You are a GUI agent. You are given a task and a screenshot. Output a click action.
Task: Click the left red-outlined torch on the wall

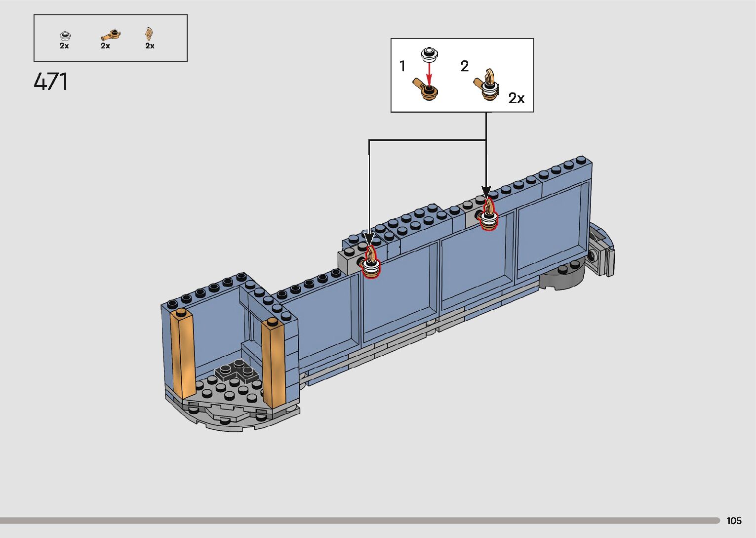point(370,262)
